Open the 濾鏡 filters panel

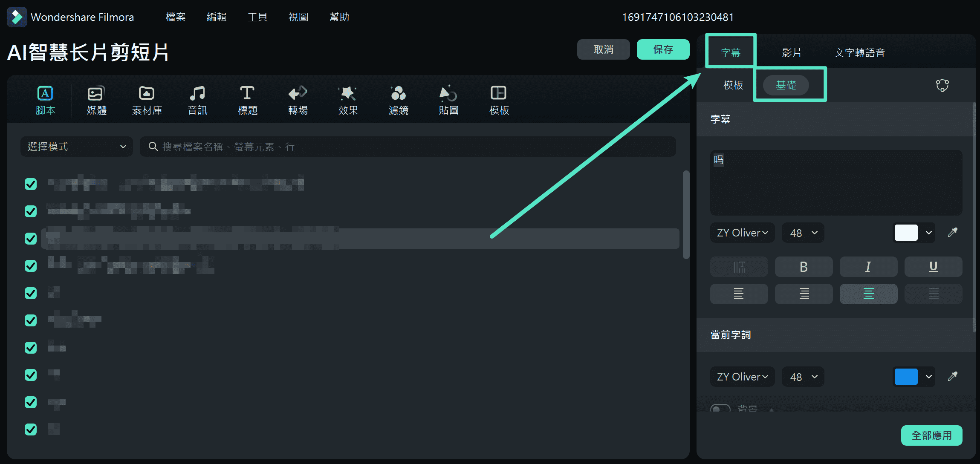(399, 101)
